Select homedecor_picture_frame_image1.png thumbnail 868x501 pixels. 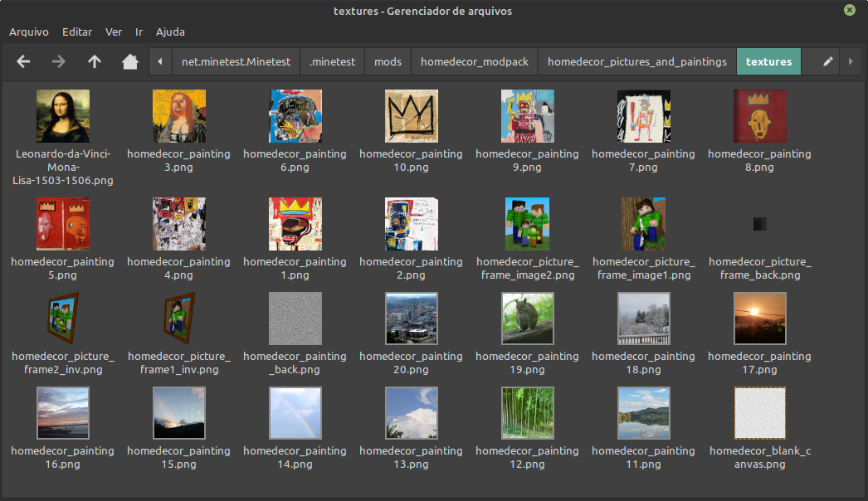[644, 224]
